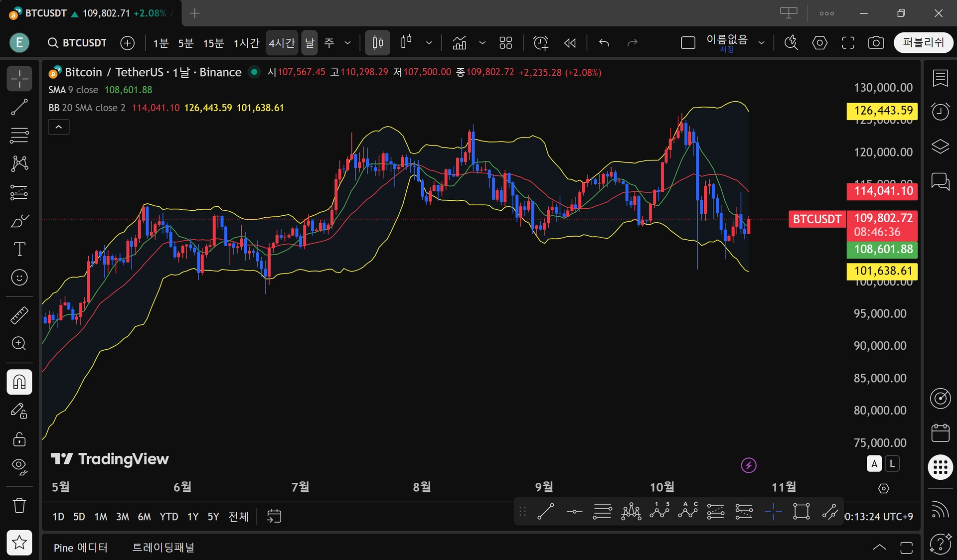Open the alerts clock panel icon
The height and width of the screenshot is (560, 957).
[x=940, y=112]
